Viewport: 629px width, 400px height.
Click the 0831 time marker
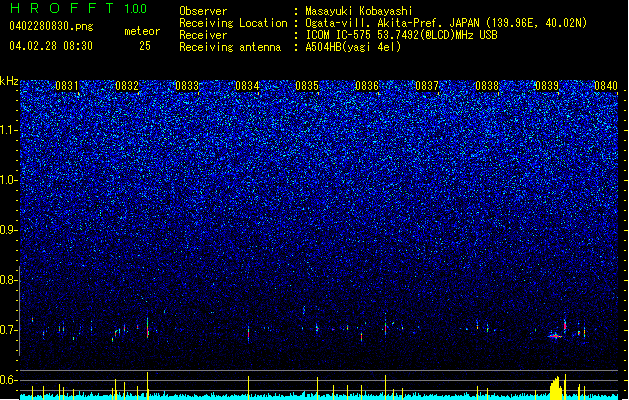point(67,86)
